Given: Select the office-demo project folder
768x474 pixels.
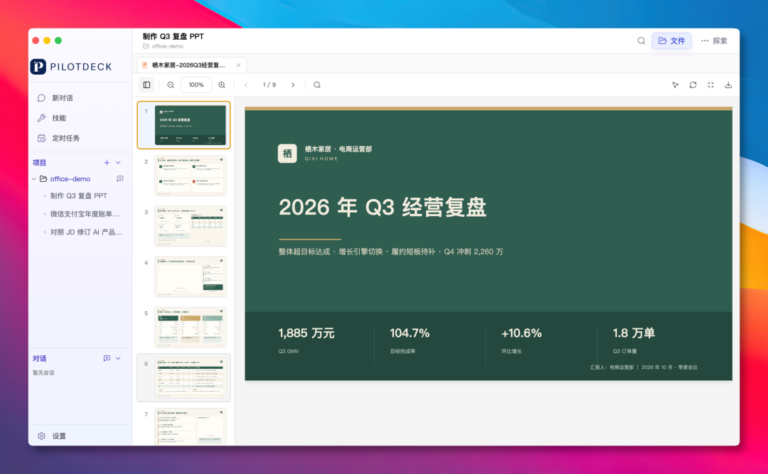Looking at the screenshot, I should click(x=70, y=179).
